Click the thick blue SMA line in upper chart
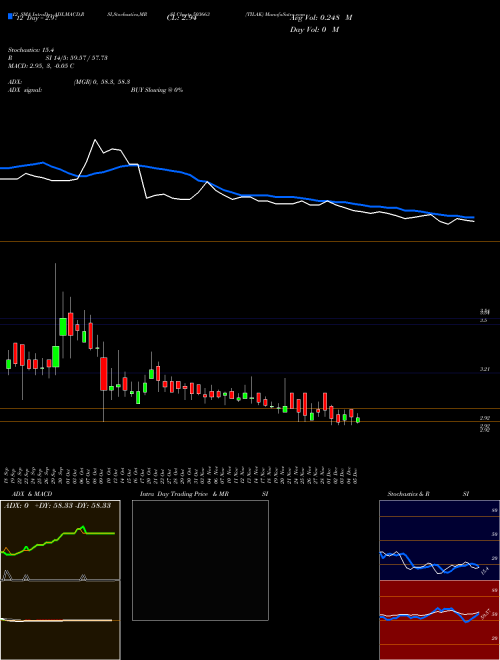500x660 pixels. coord(236,194)
